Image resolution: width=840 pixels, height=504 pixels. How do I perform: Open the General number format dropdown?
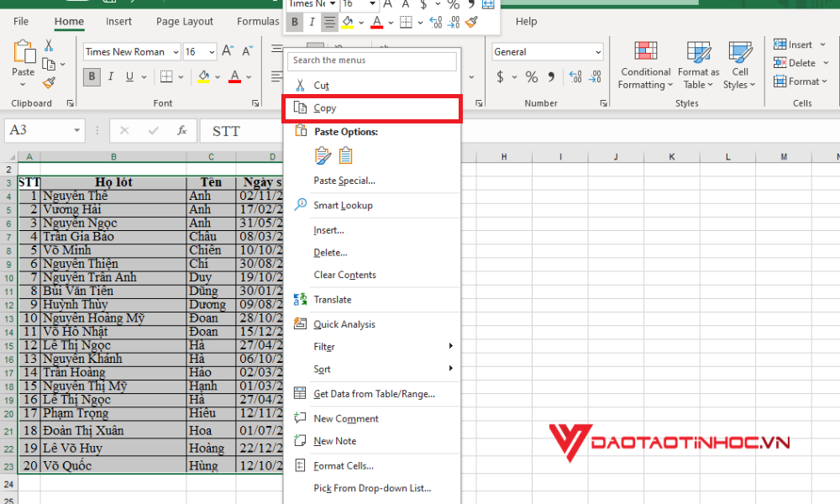click(547, 51)
